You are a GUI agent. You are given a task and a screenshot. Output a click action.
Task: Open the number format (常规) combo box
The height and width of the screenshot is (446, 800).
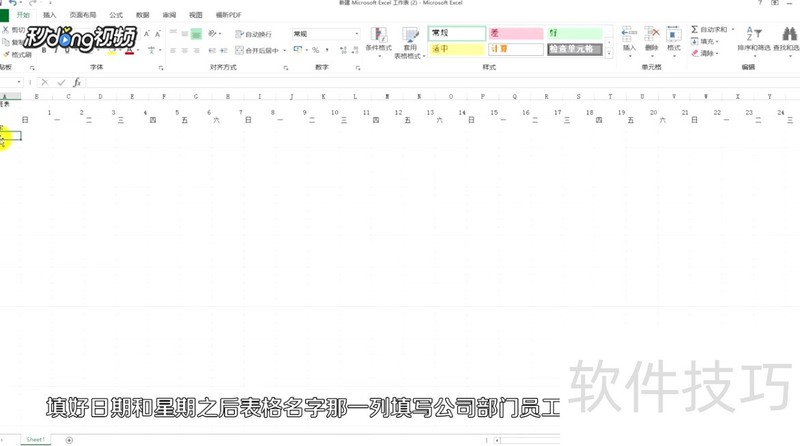click(x=326, y=34)
